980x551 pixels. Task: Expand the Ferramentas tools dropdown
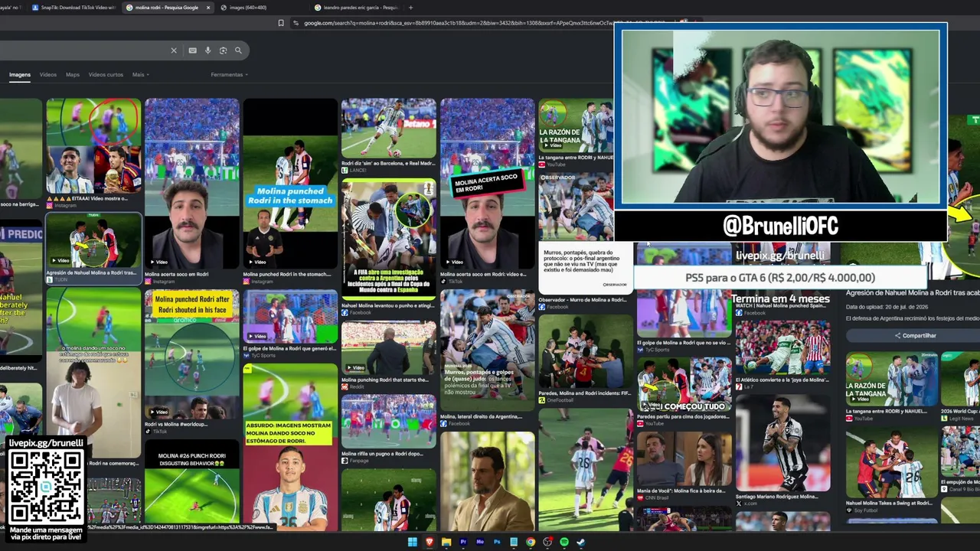(x=229, y=75)
